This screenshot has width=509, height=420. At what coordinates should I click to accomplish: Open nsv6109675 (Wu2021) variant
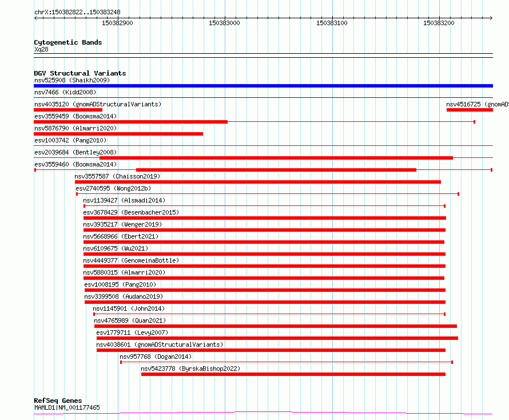click(x=116, y=248)
